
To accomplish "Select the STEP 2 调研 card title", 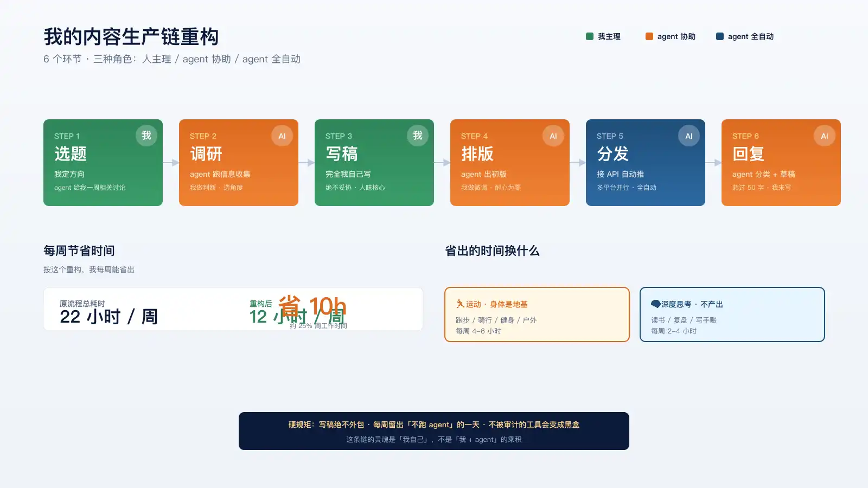I will 206,154.
